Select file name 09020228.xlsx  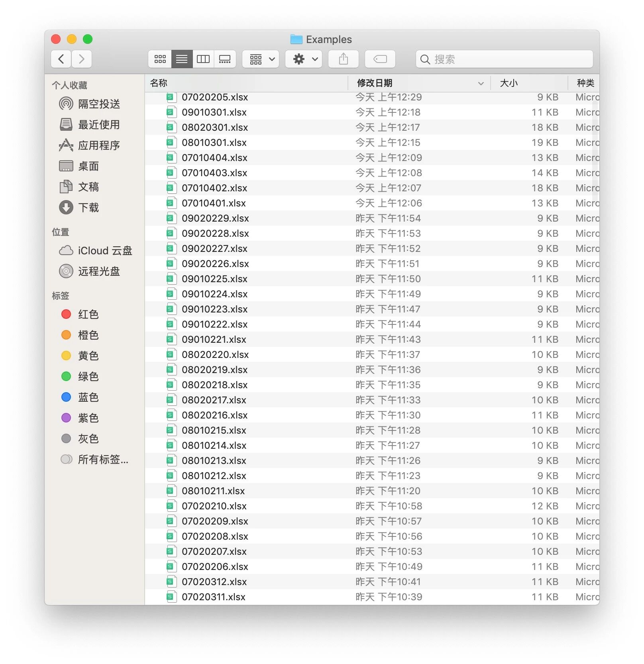[215, 234]
